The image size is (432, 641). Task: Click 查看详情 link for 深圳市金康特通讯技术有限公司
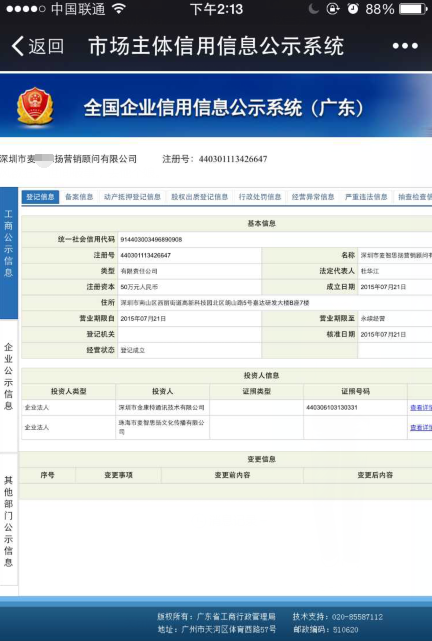pos(421,408)
